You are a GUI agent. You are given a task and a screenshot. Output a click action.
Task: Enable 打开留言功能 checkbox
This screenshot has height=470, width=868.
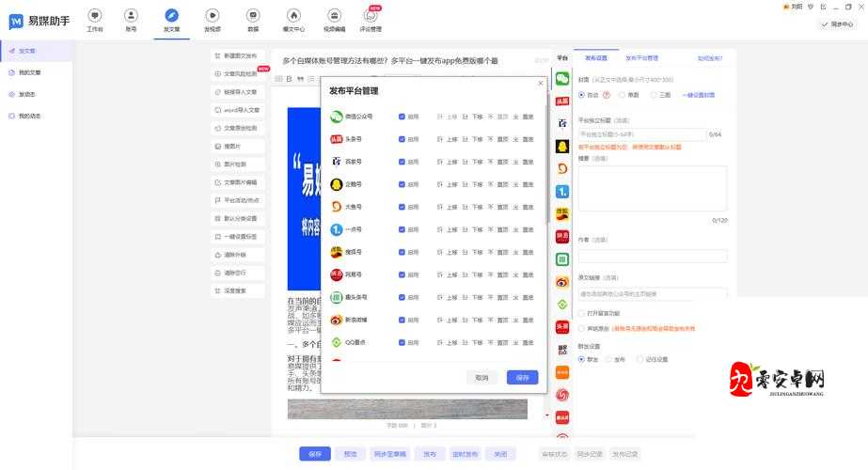click(581, 313)
